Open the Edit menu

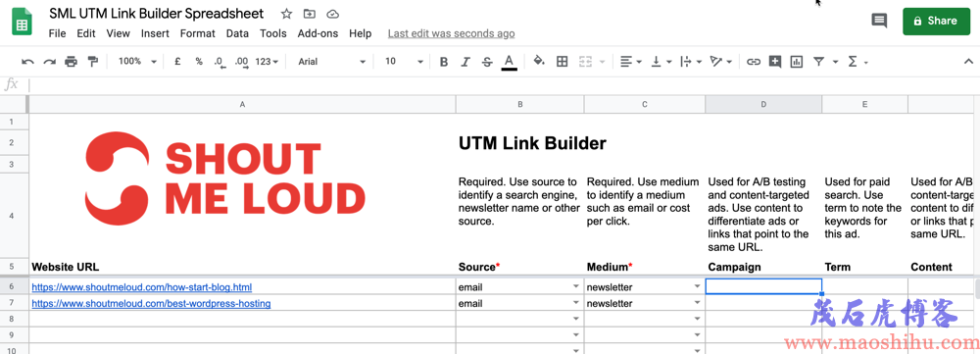click(86, 33)
